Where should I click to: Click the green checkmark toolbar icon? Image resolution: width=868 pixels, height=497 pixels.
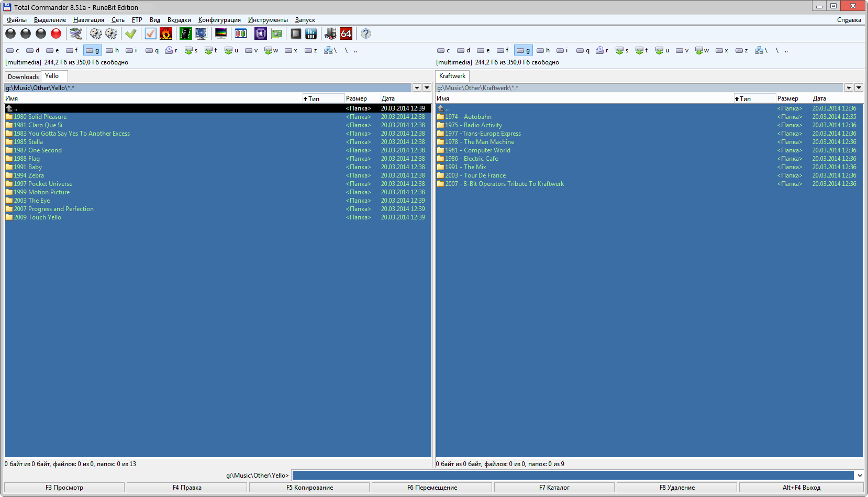pos(130,34)
